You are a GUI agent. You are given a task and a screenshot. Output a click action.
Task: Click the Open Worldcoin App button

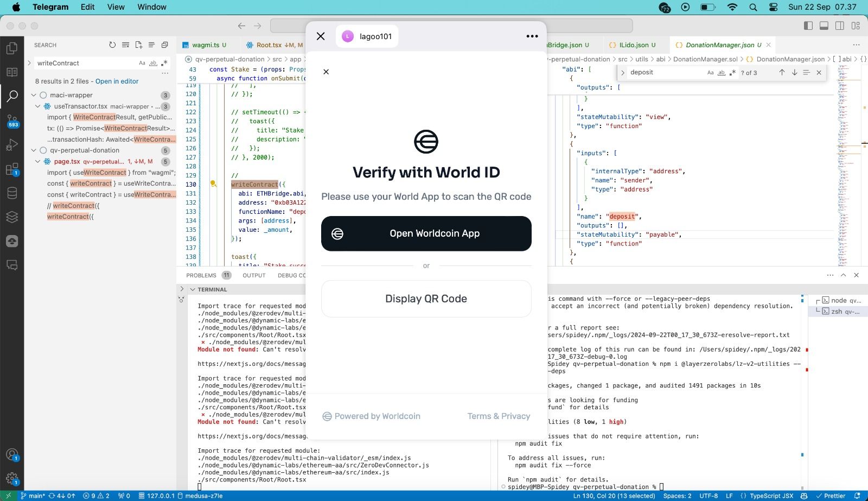426,233
